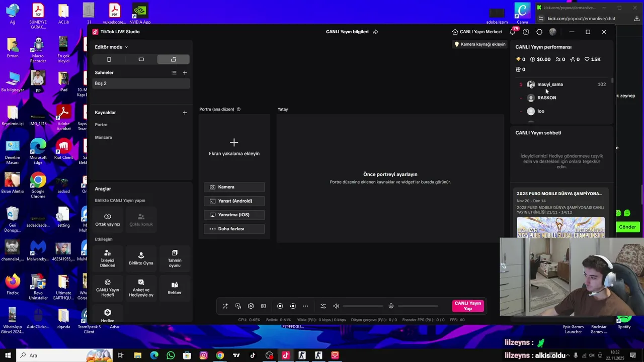Click share arrow next to CANLI Yayın bilgileri
This screenshot has width=644, height=362.
point(375,32)
